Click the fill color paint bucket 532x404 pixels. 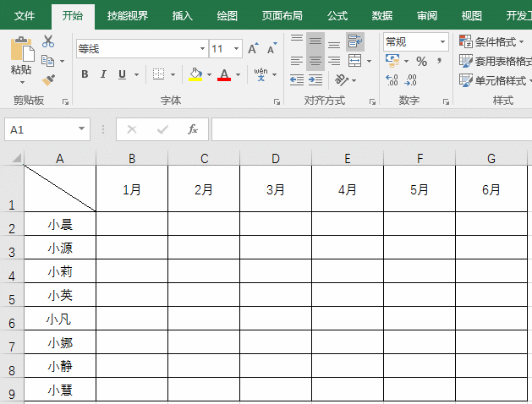pos(195,74)
